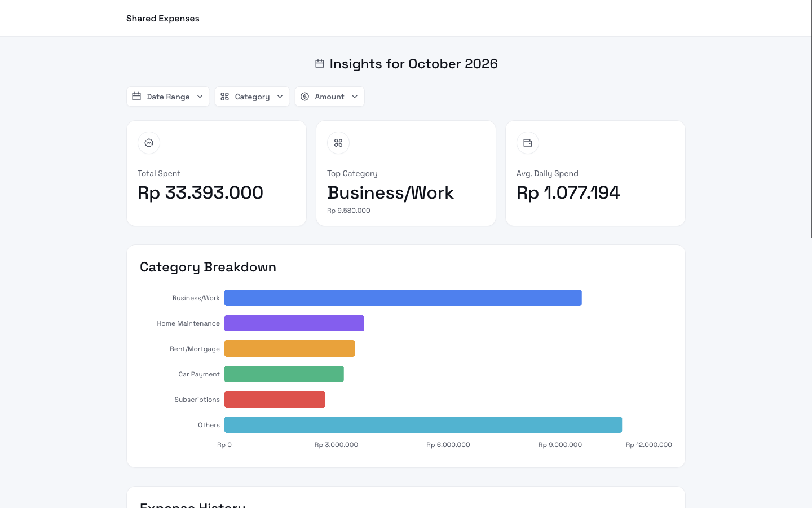Viewport: 812px width, 508px height.
Task: Click the dollar coin icon in Amount filter
Action: [x=304, y=97]
